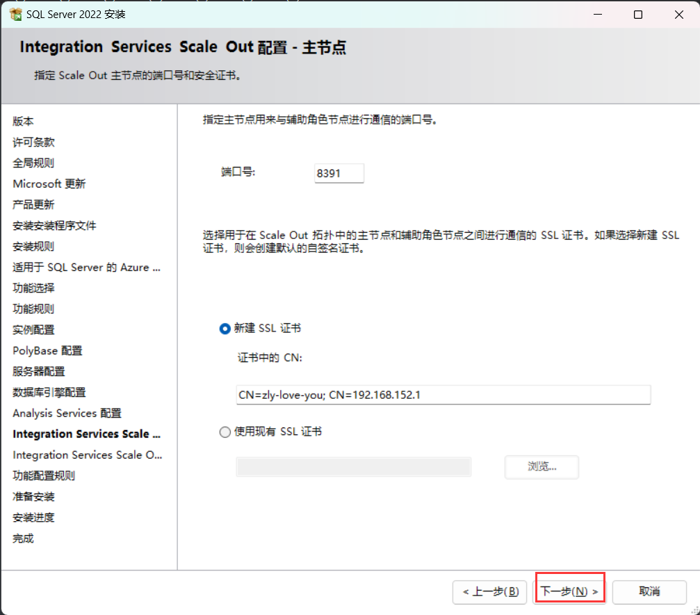Click the window resize grip at bottom-right corner

click(694, 609)
